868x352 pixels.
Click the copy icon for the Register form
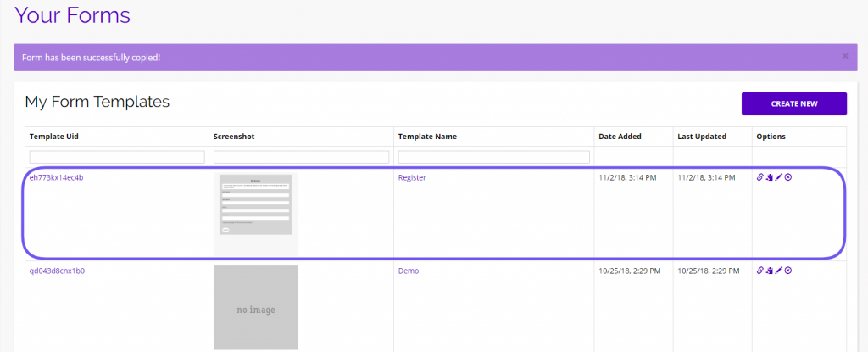[x=770, y=177]
